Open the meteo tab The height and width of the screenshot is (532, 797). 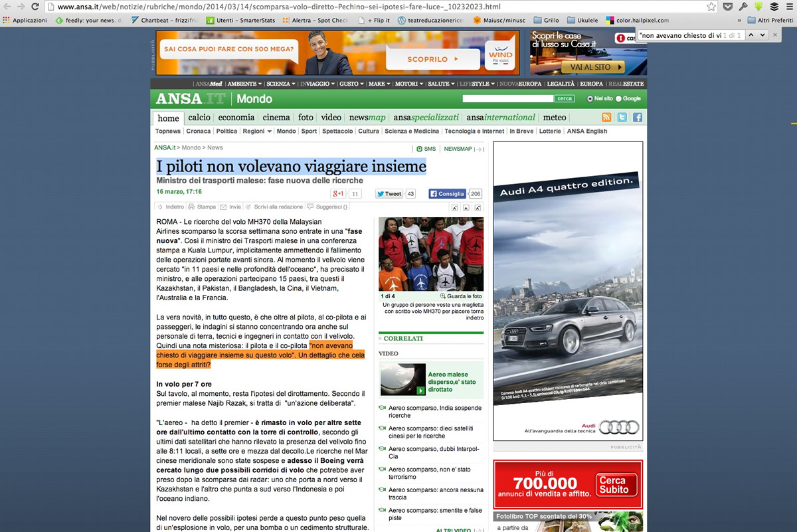click(555, 118)
